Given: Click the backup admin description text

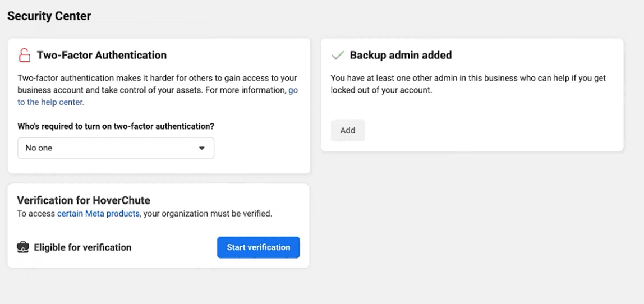Looking at the screenshot, I should click(x=468, y=79).
